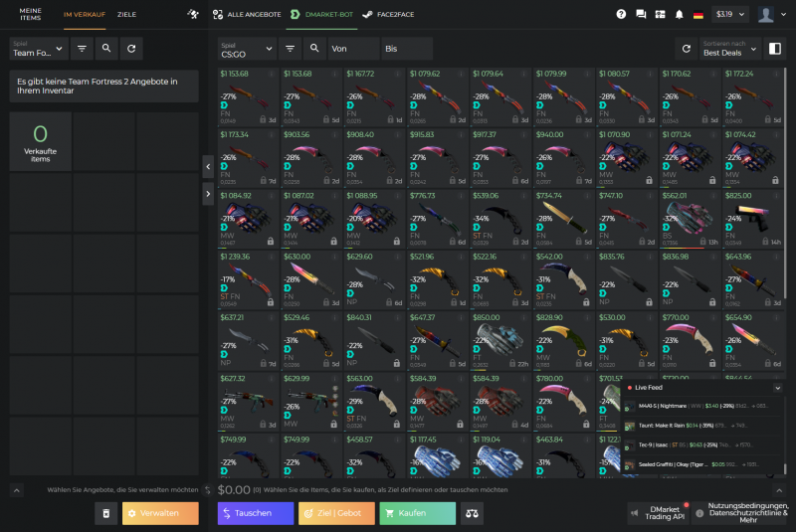Select the $1 167.72 butterfly knife listing
This screenshot has height=532, width=796.
(375, 97)
